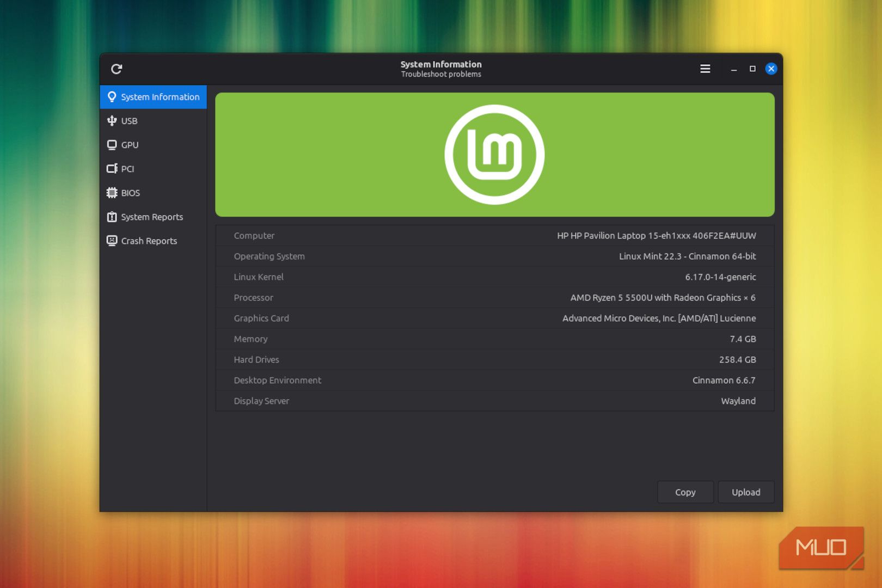This screenshot has width=882, height=588.
Task: Select the PCI card icon
Action: (112, 169)
